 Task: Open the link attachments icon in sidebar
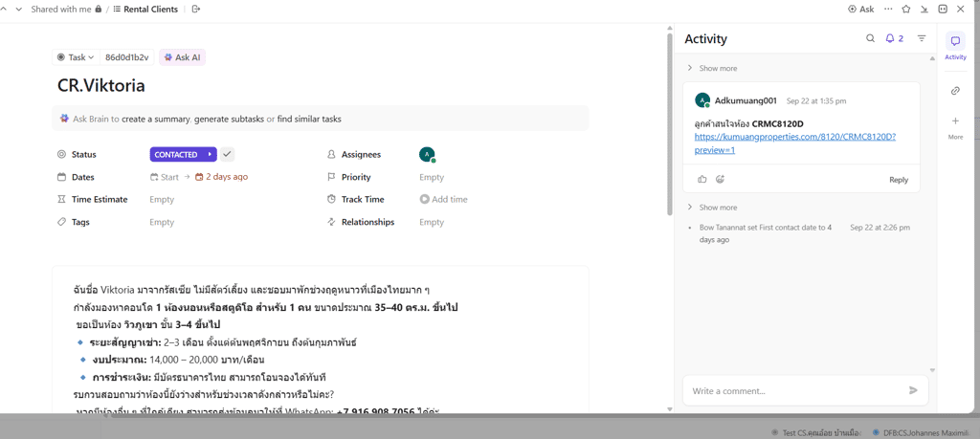(x=955, y=91)
